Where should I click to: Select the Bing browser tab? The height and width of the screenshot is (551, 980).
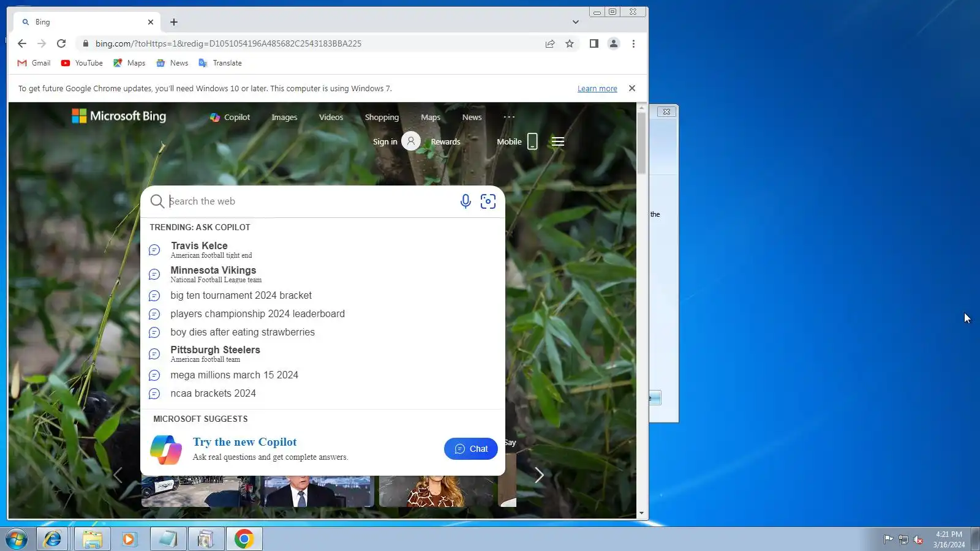[87, 22]
